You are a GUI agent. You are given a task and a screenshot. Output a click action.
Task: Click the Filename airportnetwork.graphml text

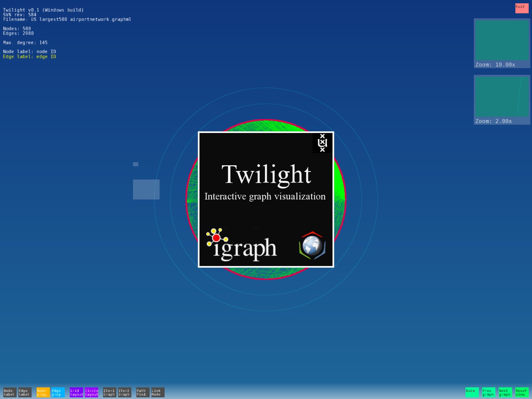point(67,19)
